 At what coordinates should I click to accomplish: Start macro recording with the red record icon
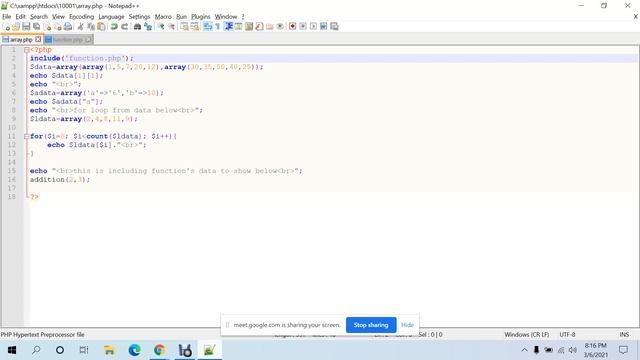(x=292, y=27)
